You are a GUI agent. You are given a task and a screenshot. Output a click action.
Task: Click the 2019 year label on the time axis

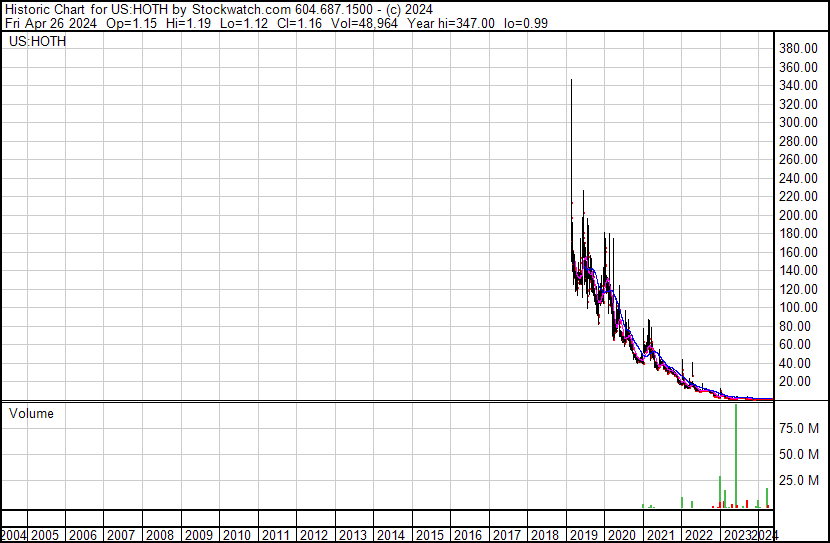[583, 535]
